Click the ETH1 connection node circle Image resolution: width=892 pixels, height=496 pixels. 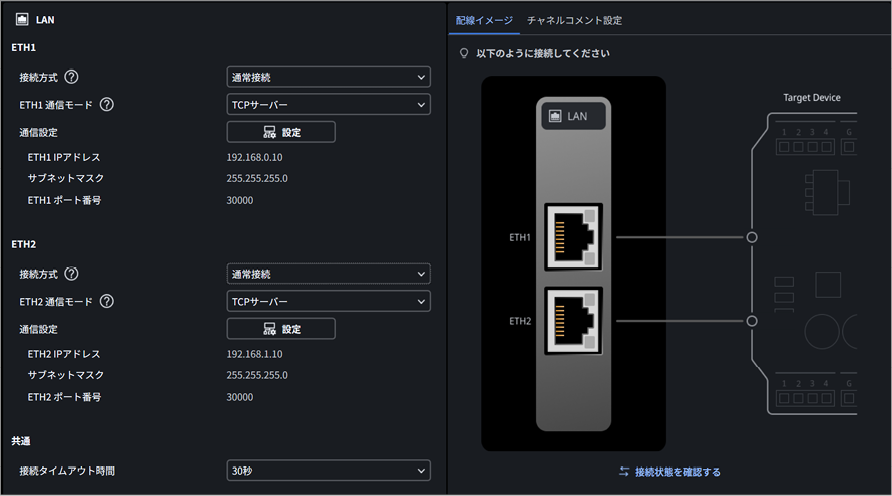[x=752, y=237]
